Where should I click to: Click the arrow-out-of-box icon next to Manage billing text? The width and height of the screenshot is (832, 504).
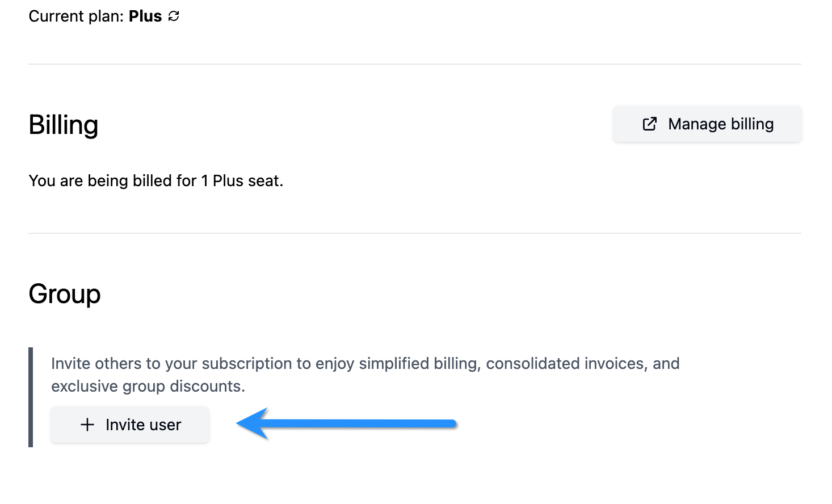point(649,124)
